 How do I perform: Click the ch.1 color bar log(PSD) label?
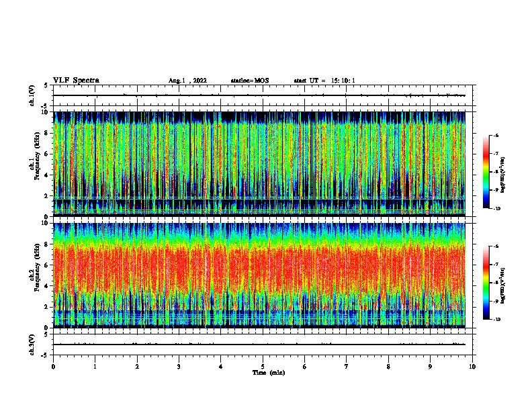503,175
